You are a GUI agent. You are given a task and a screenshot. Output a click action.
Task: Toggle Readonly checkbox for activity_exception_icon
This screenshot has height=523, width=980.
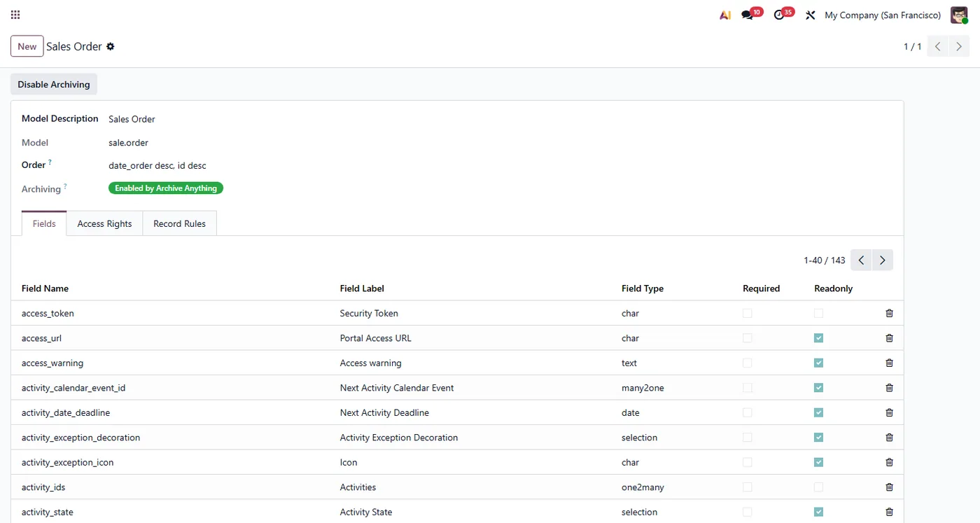point(818,463)
